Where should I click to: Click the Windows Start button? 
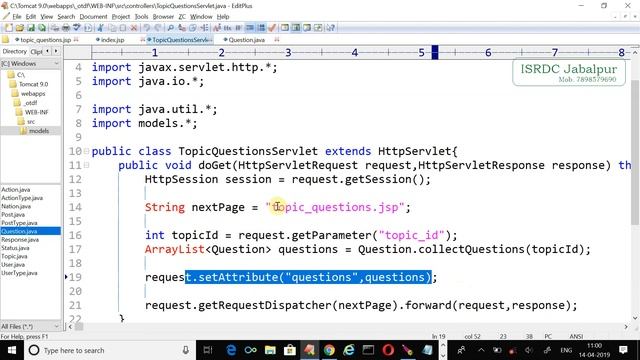coord(11,350)
